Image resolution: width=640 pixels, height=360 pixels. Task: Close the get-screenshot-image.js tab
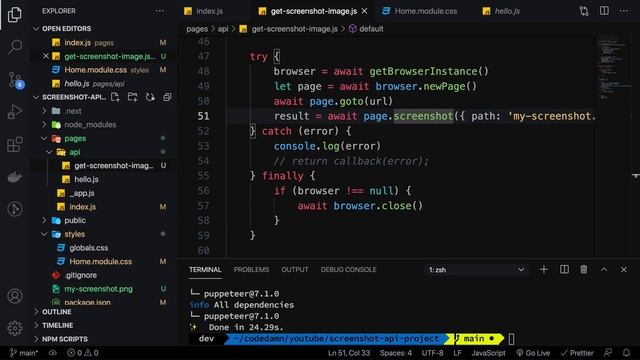[x=364, y=11]
